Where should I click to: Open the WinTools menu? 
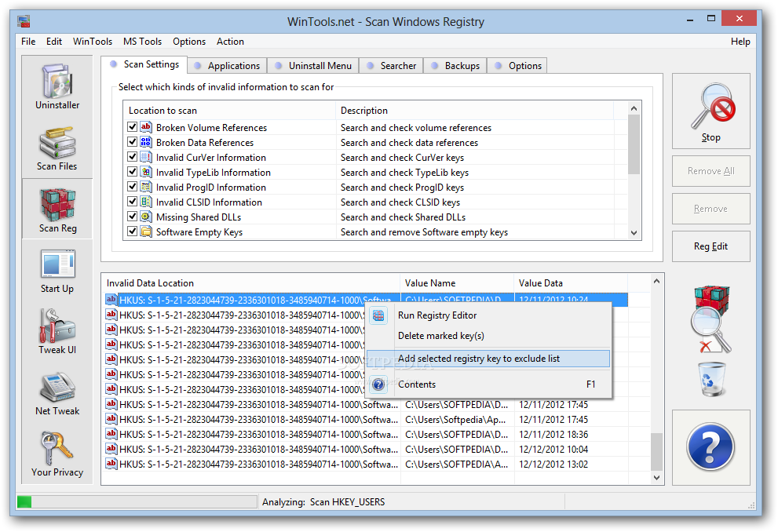93,41
